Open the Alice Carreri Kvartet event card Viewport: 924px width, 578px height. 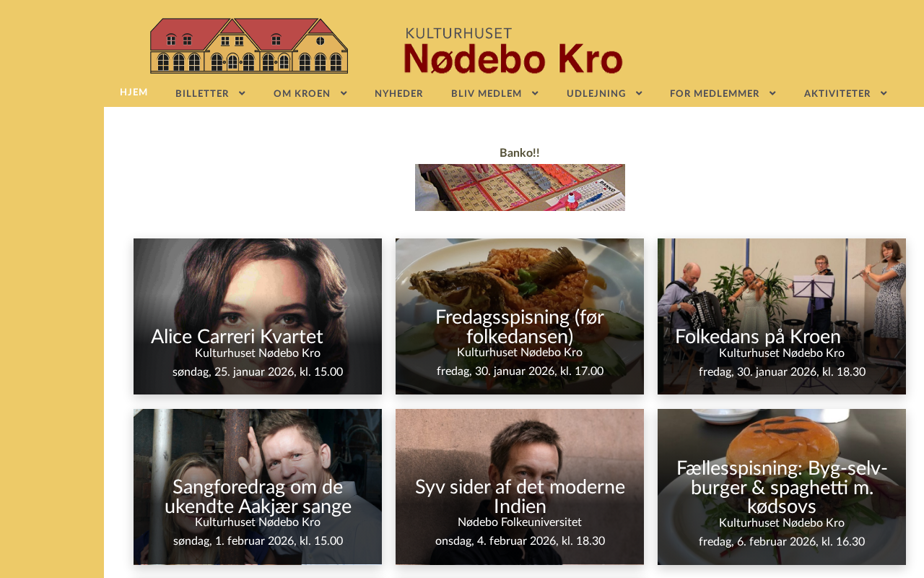[258, 316]
